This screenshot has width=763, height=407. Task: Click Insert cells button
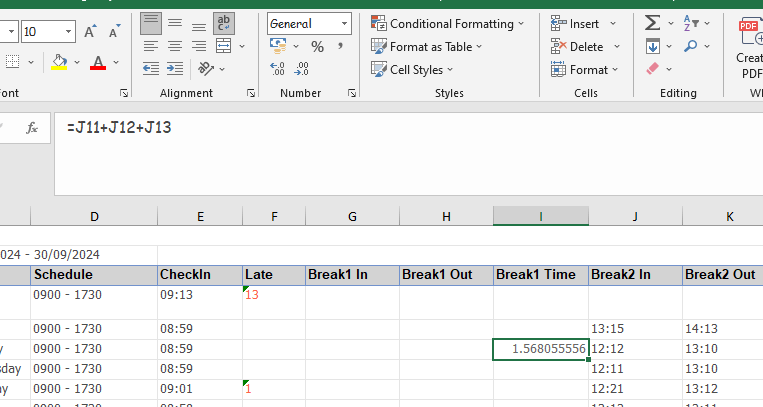575,23
